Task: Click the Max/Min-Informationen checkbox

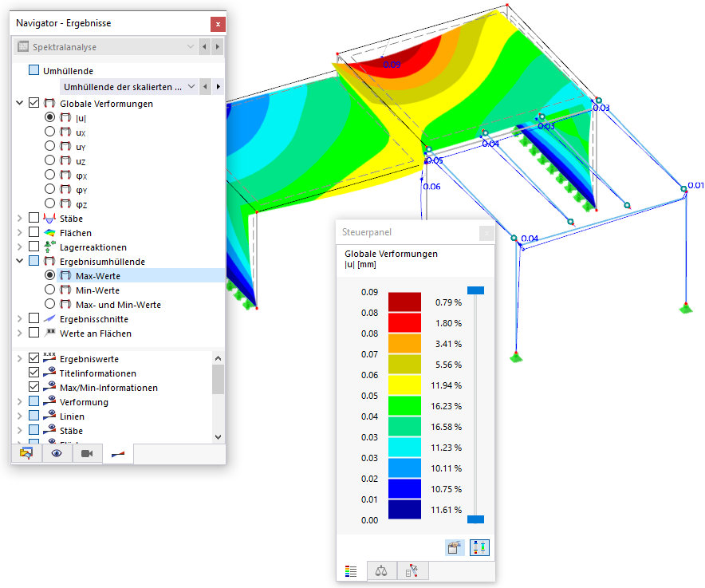Action: [33, 386]
